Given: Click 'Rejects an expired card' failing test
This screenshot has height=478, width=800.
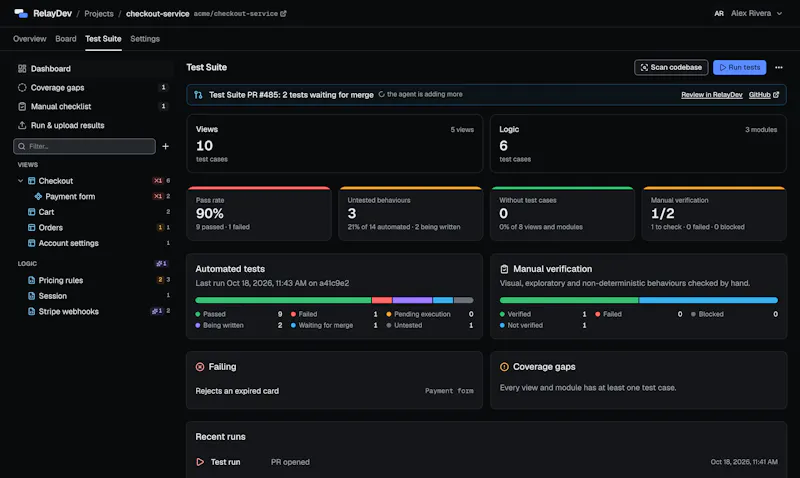Looking at the screenshot, I should [237, 391].
